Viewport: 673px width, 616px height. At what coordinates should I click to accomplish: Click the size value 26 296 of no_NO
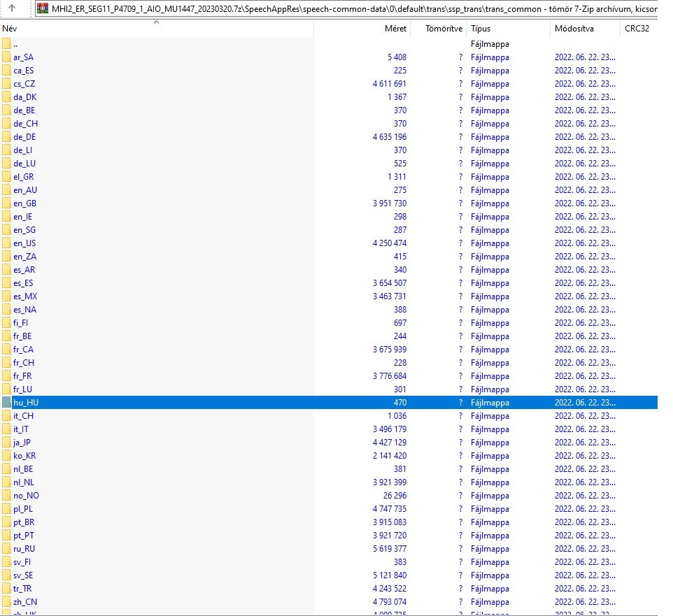pos(393,496)
